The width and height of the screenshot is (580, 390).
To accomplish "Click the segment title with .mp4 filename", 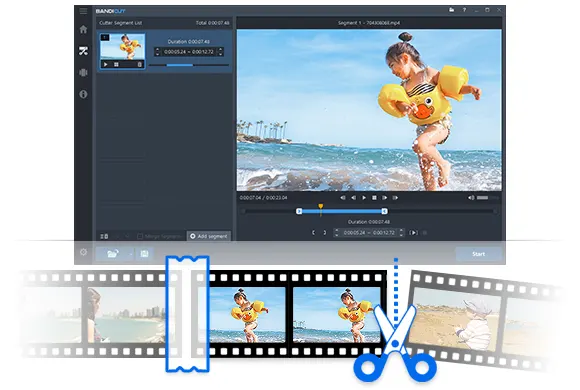I will (369, 23).
